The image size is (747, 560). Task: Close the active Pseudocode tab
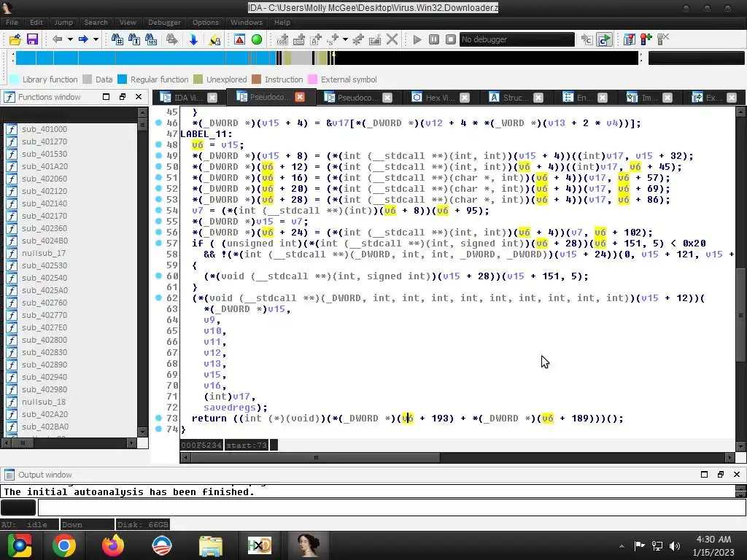(x=300, y=97)
